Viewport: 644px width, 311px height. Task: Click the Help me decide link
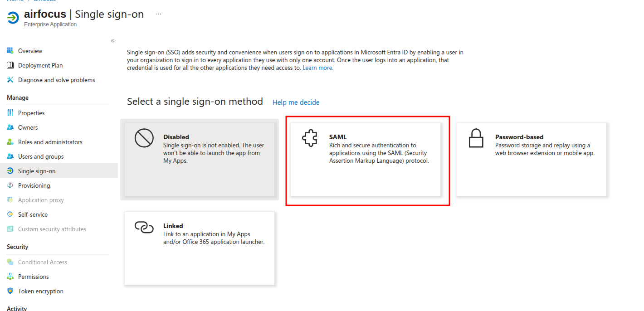(296, 102)
